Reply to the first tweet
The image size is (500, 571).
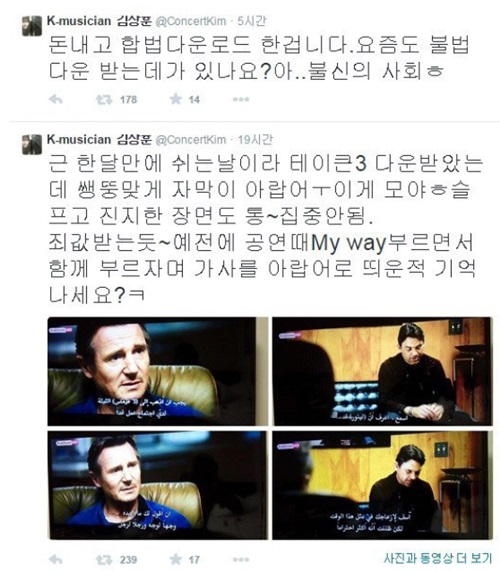[x=56, y=99]
